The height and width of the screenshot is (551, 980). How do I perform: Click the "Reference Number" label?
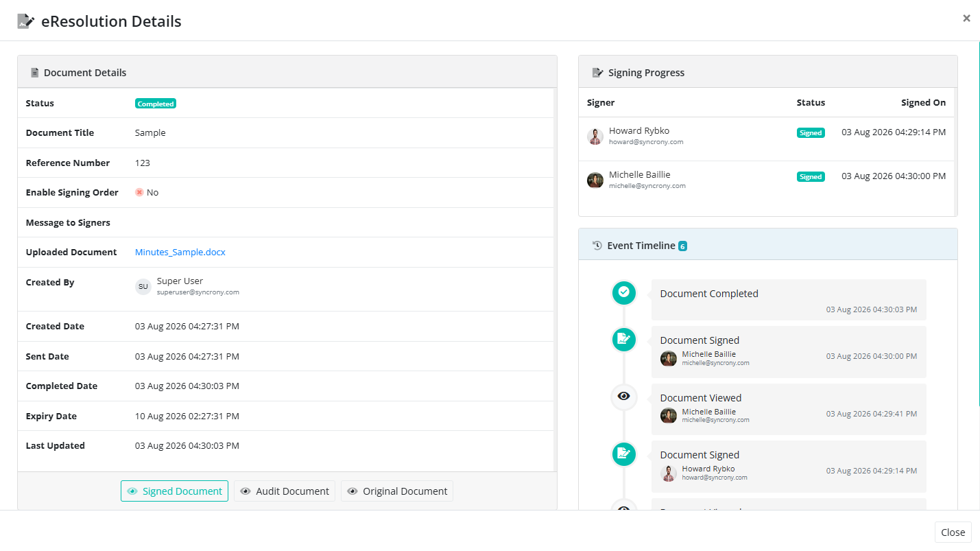68,163
